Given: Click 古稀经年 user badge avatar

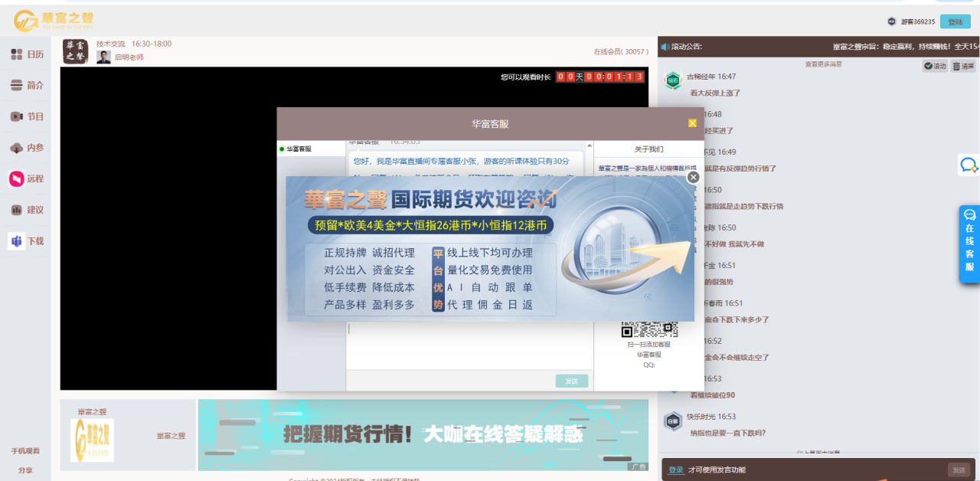Looking at the screenshot, I should 673,79.
